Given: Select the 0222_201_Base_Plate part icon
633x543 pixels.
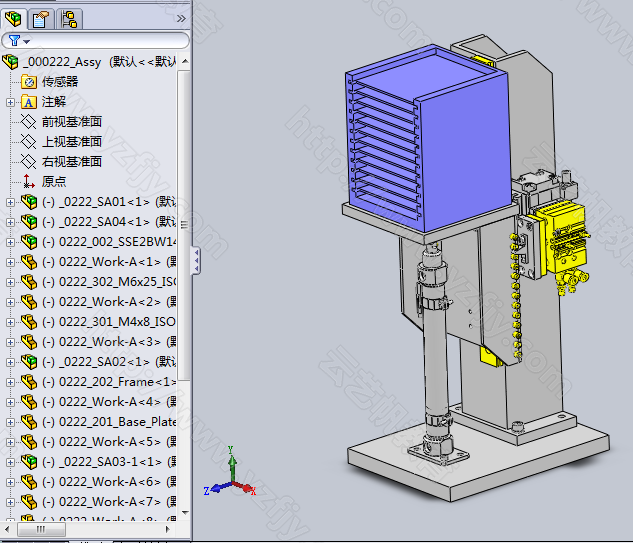Looking at the screenshot, I should (29, 421).
